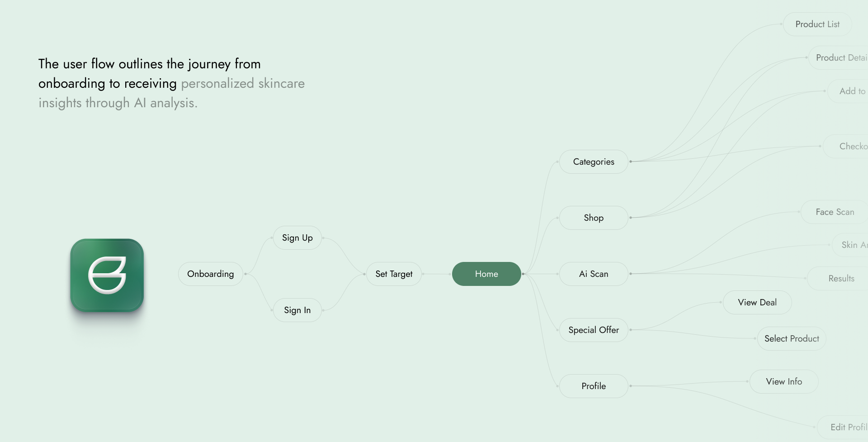
Task: Click the Add to node
Action: (848, 91)
